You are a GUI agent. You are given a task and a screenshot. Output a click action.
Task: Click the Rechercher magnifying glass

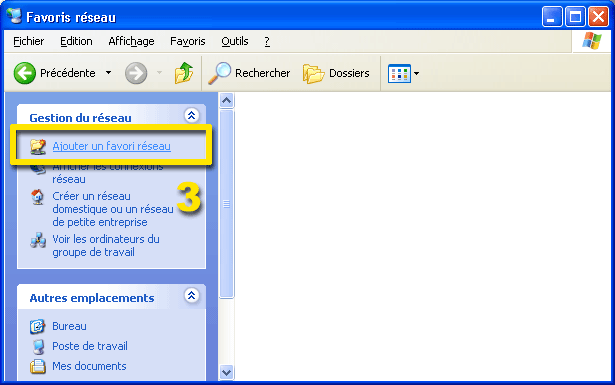pos(219,73)
